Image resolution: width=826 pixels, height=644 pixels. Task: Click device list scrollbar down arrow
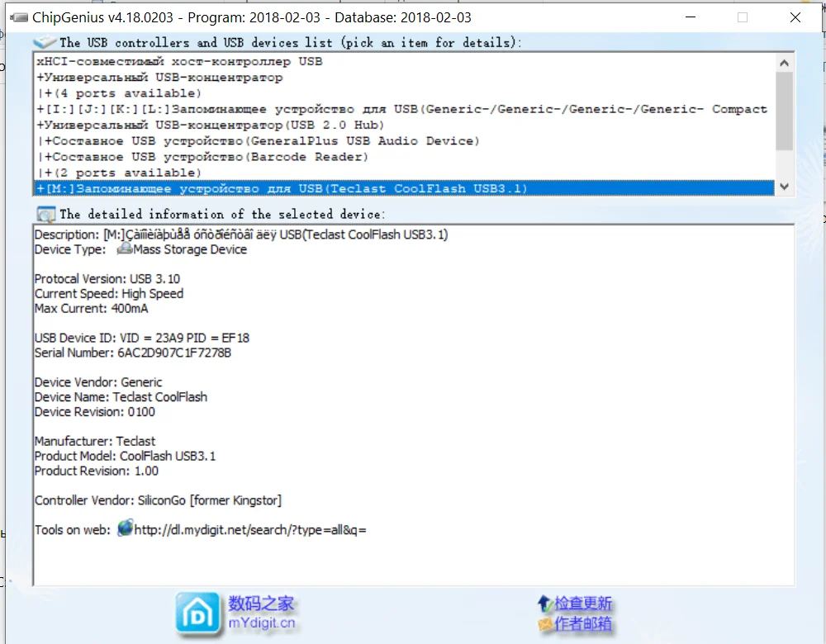[784, 187]
